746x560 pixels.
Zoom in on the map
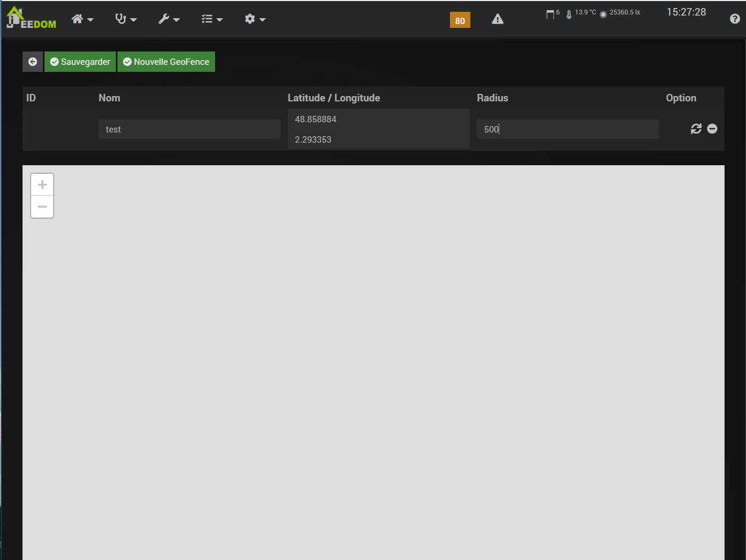pos(42,185)
